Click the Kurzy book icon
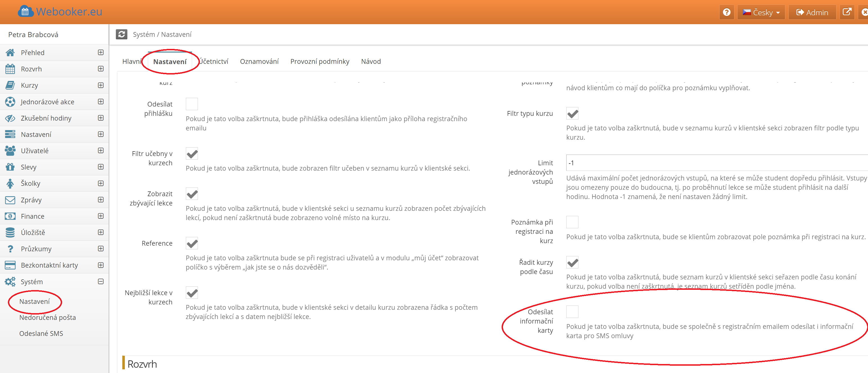The height and width of the screenshot is (373, 868). (x=10, y=85)
